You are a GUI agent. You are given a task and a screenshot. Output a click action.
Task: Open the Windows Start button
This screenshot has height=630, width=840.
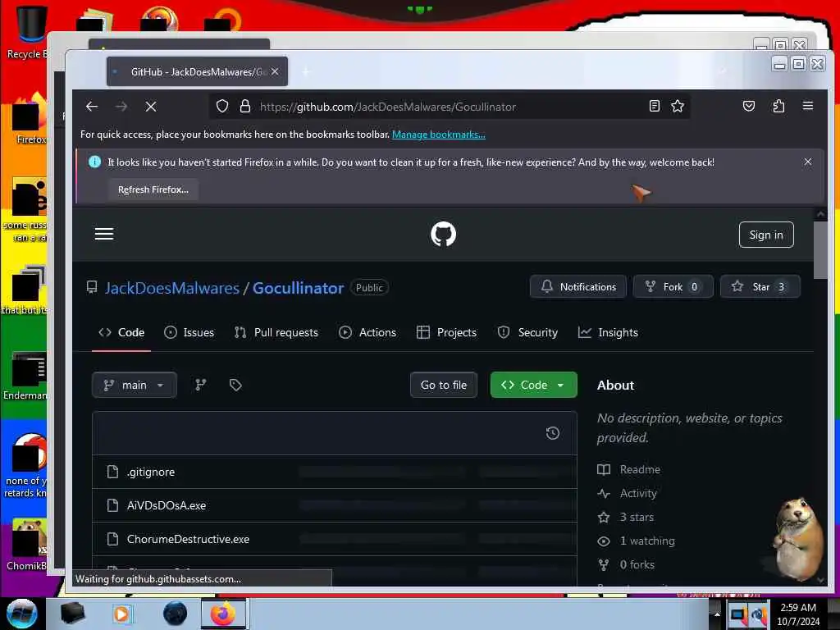pos(21,614)
